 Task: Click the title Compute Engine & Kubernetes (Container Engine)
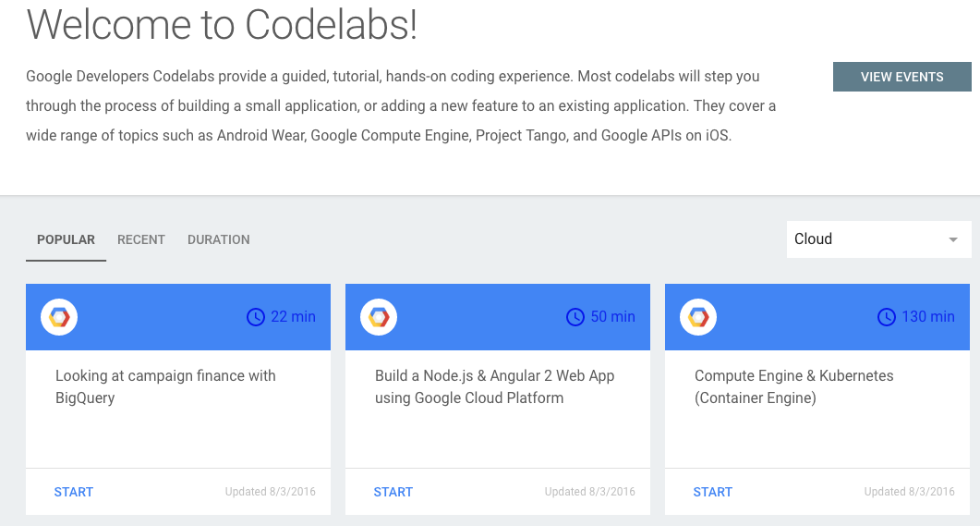tap(793, 386)
